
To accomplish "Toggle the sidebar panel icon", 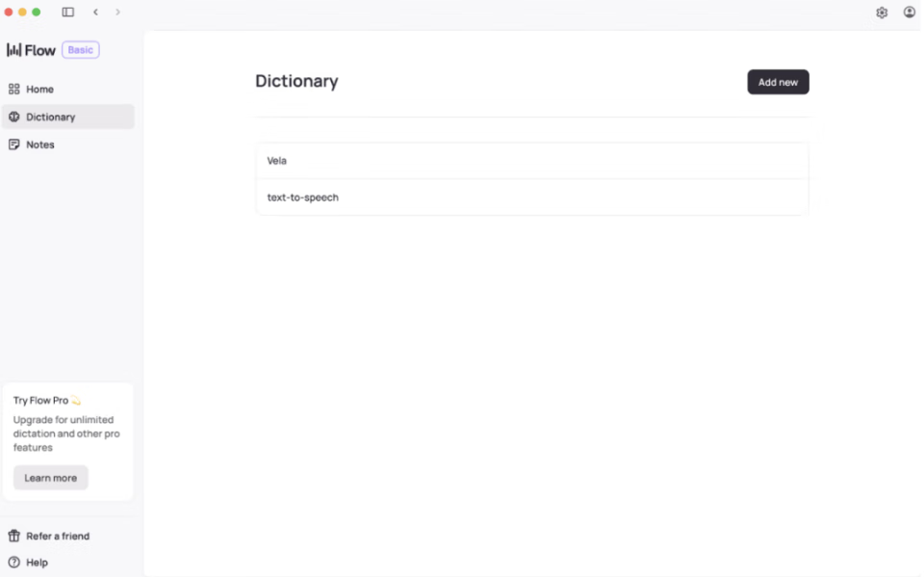I will pos(67,12).
